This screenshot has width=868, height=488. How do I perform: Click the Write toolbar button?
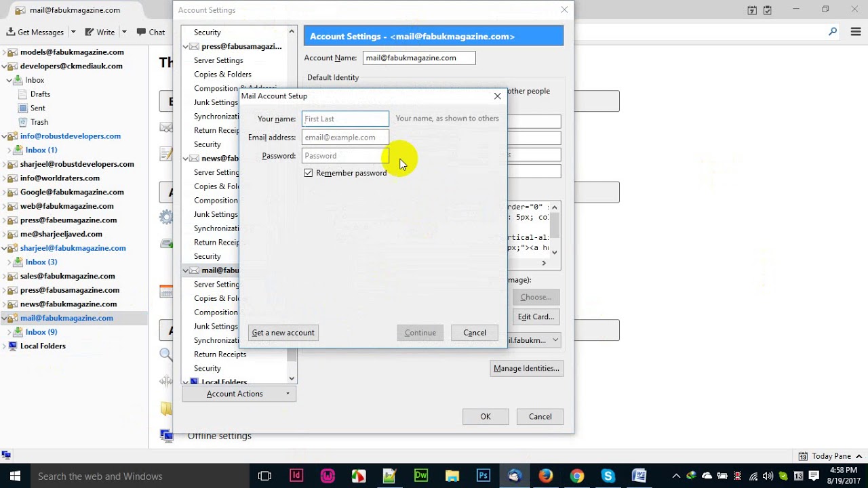click(x=100, y=32)
